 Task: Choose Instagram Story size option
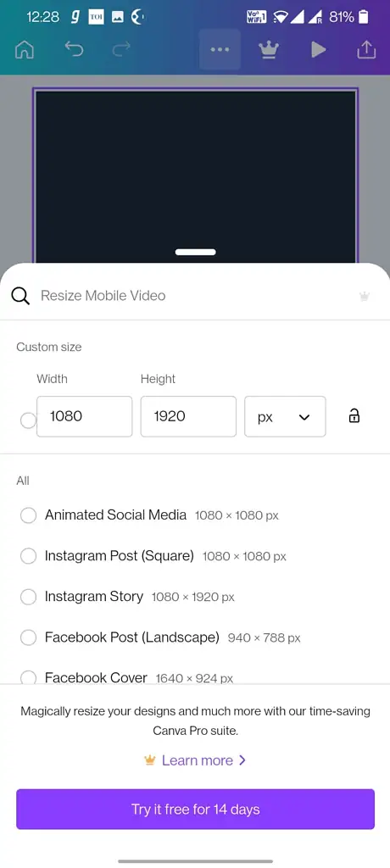(x=127, y=597)
